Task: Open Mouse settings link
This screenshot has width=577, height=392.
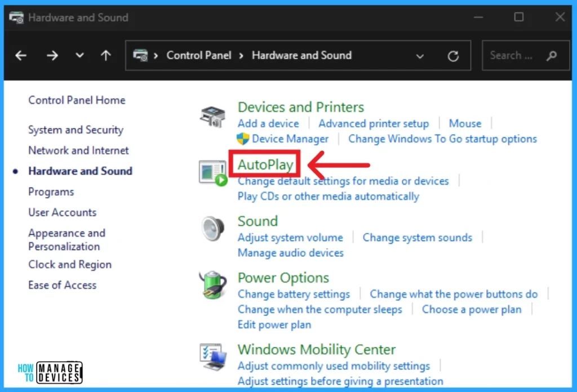Action: click(465, 123)
